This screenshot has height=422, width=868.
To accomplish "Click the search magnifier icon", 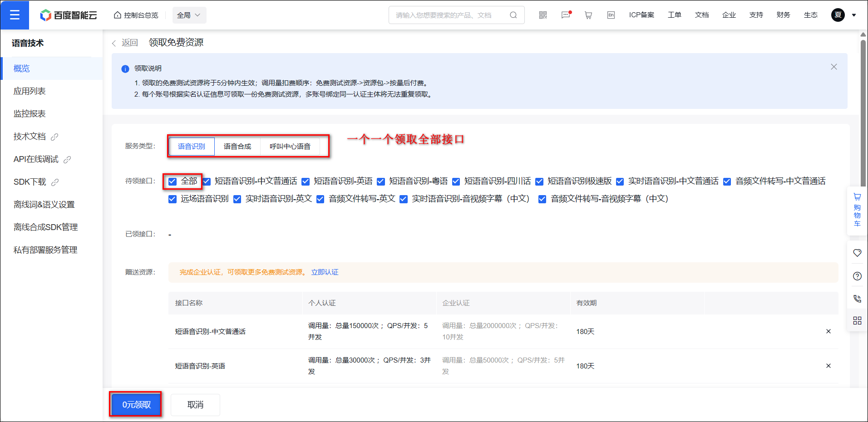I will (x=513, y=15).
